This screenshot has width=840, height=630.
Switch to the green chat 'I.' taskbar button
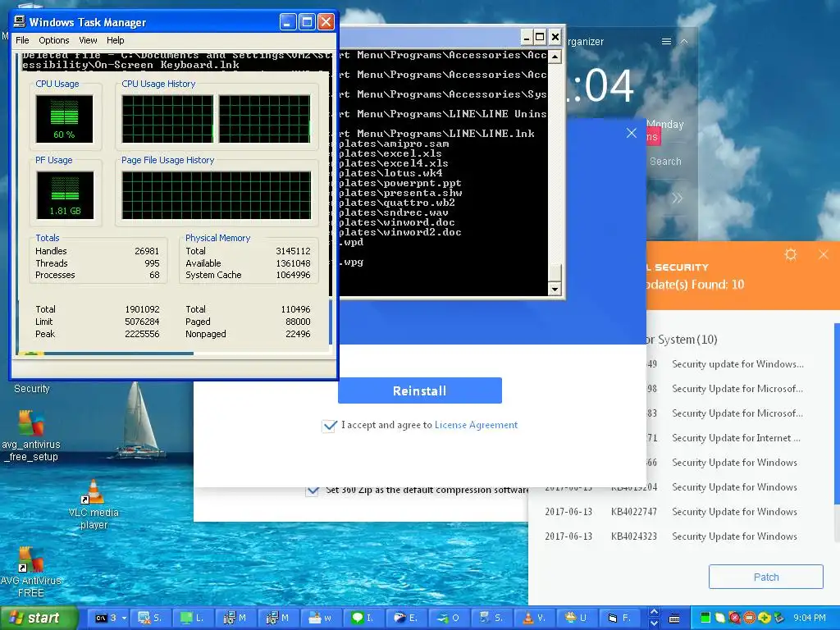363,619
